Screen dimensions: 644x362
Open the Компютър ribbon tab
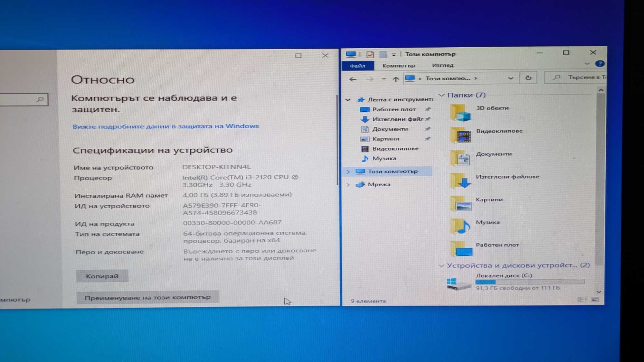point(398,66)
